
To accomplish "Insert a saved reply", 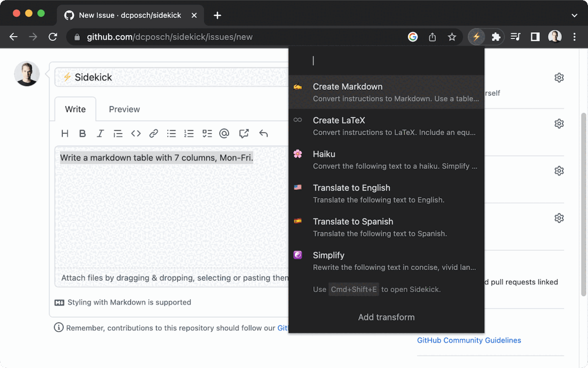I will point(263,133).
